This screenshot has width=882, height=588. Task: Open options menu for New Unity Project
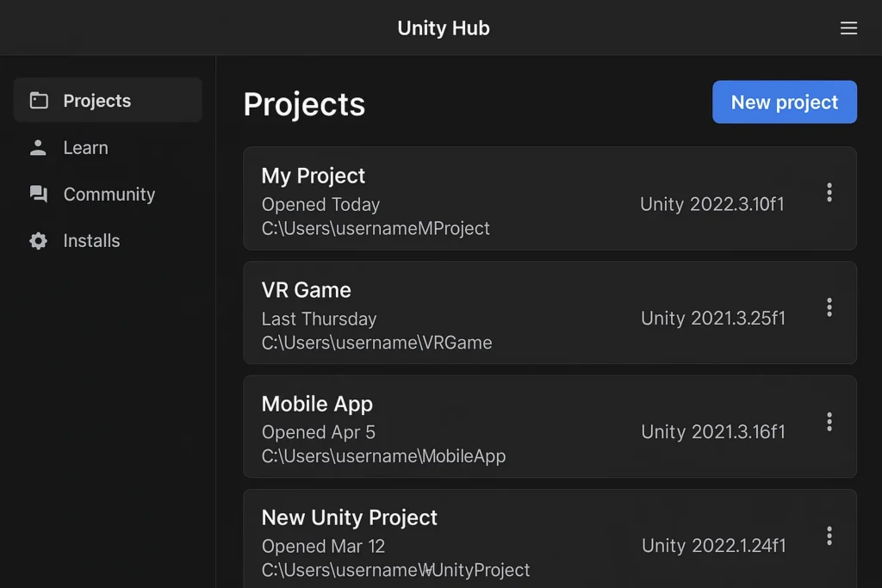click(x=829, y=535)
